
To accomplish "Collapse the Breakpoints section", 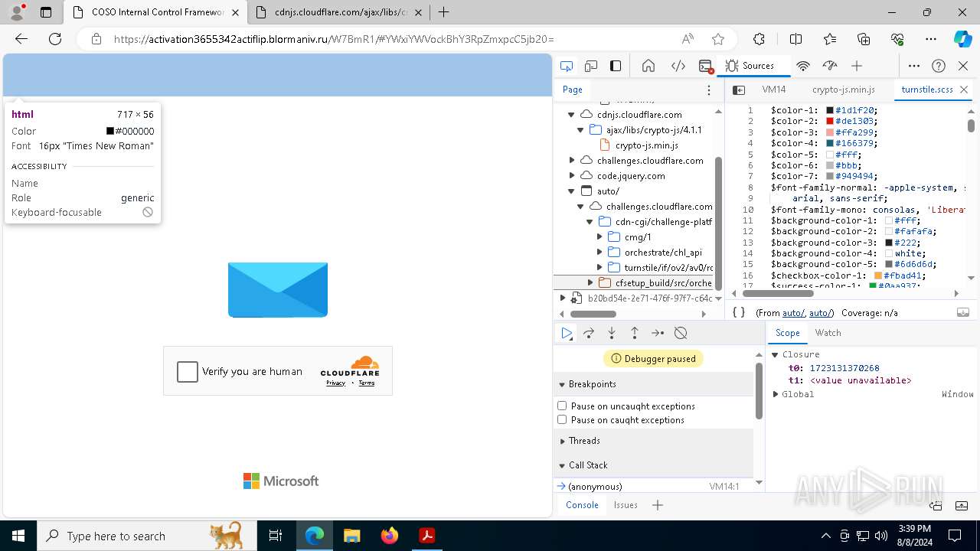I will (x=562, y=384).
